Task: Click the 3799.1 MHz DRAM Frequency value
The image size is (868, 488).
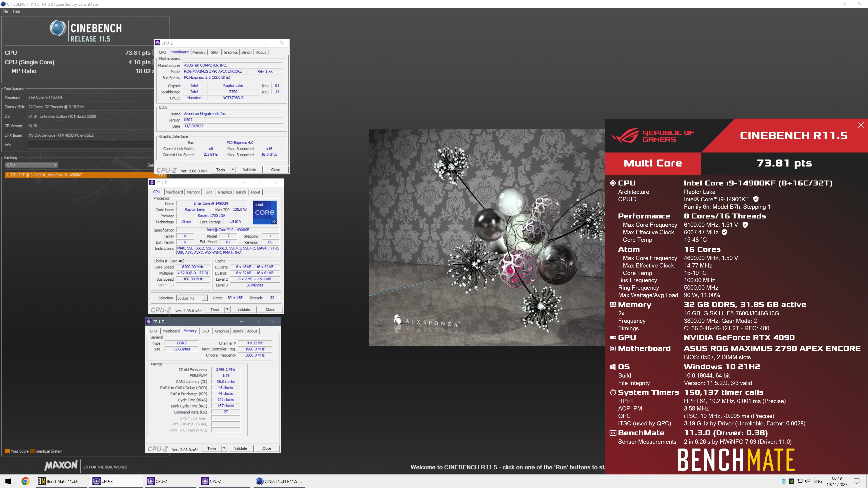Action: 225,369
